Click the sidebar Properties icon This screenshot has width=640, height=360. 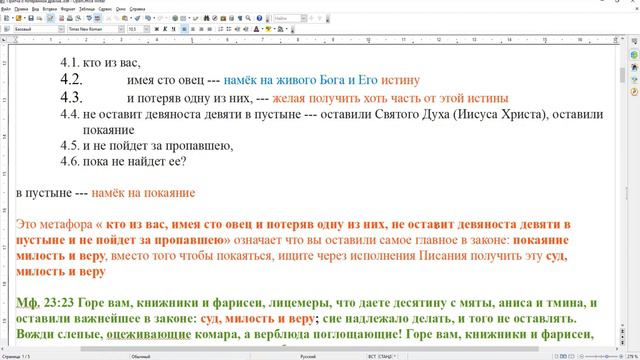[x=634, y=55]
